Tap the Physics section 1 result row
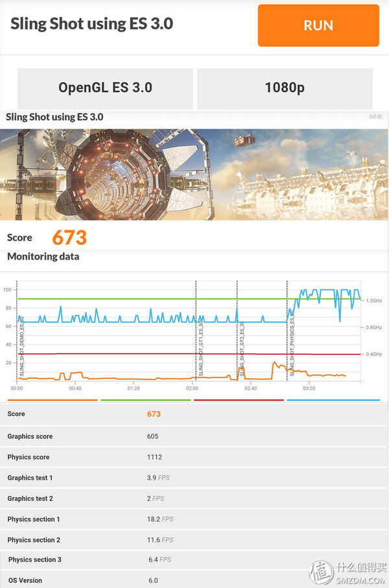Image resolution: width=389 pixels, height=588 pixels. coord(194,519)
